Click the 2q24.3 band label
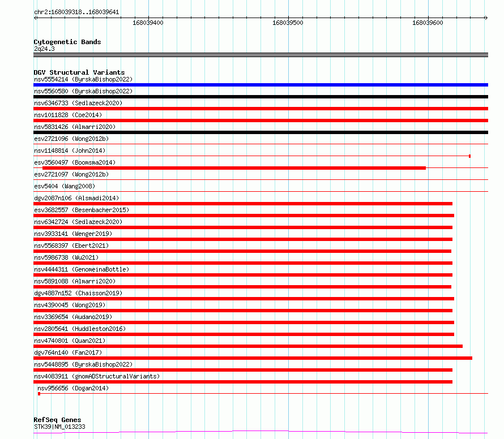504x439 pixels. (x=44, y=49)
